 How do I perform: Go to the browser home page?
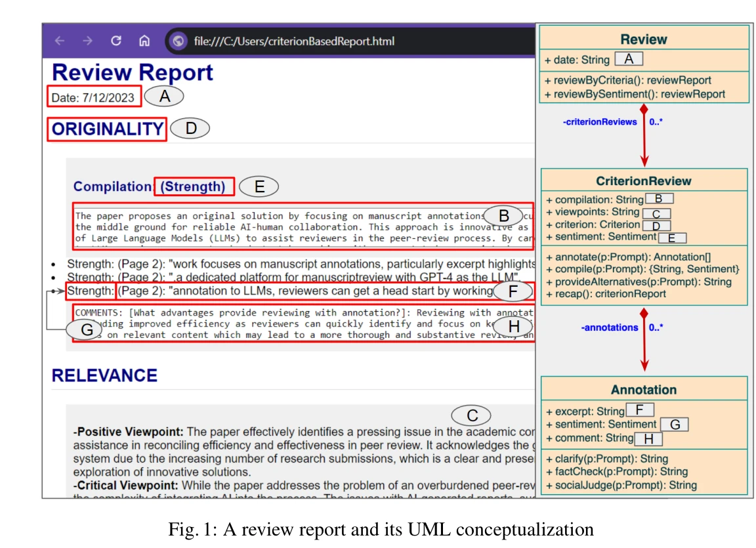tap(144, 41)
